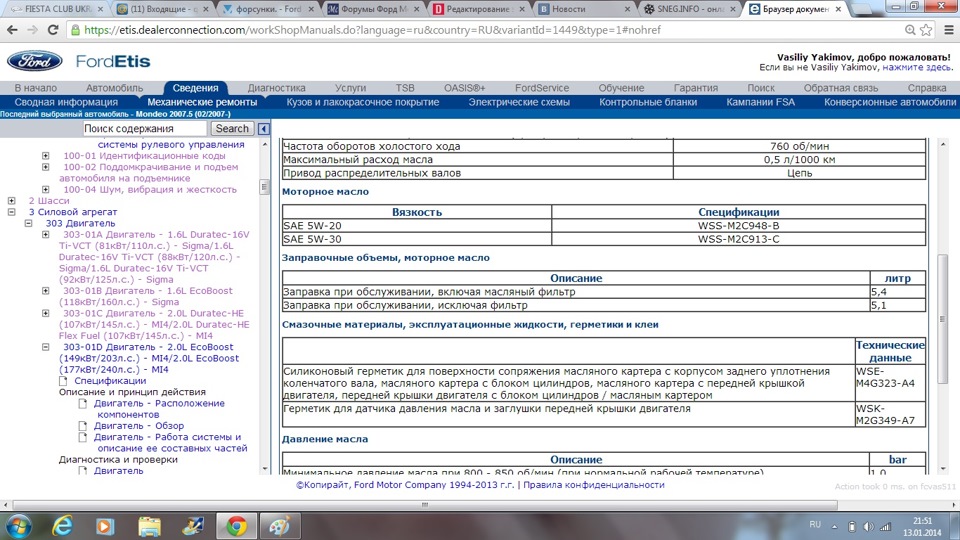960x540 pixels.
Task: Open В начало tab
Action: [36, 88]
